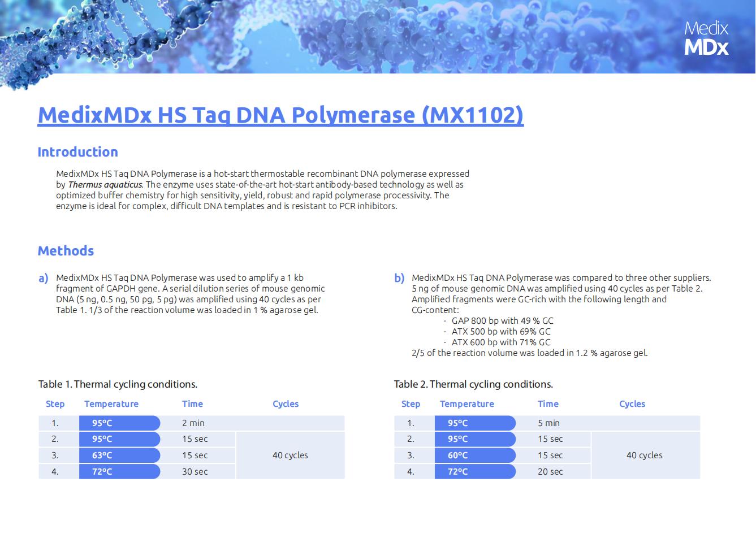
Task: Click the 2 min time cell
Action: pyautogui.click(x=193, y=423)
